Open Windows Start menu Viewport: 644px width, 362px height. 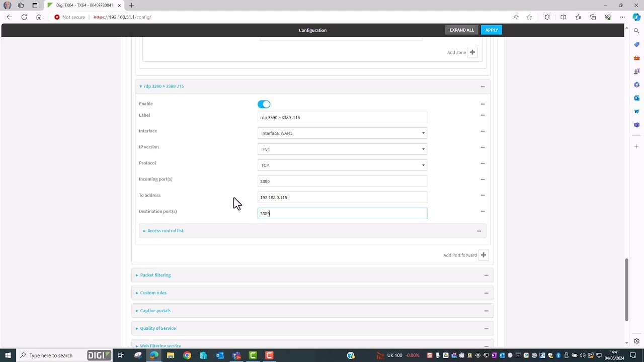[x=8, y=355]
